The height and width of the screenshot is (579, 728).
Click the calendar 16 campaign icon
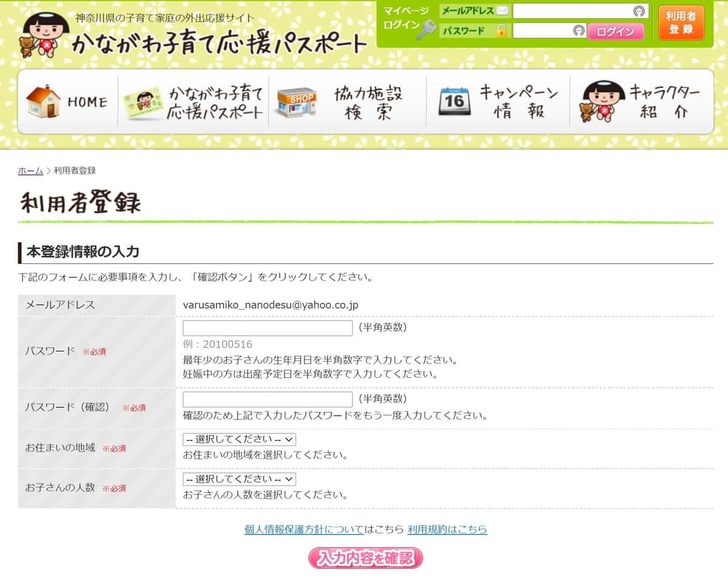454,101
